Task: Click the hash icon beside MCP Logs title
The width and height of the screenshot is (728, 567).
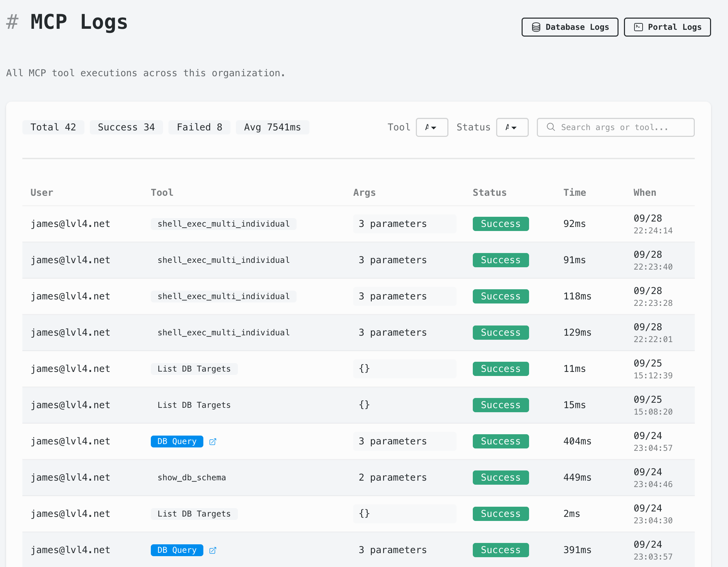Action: [x=12, y=22]
